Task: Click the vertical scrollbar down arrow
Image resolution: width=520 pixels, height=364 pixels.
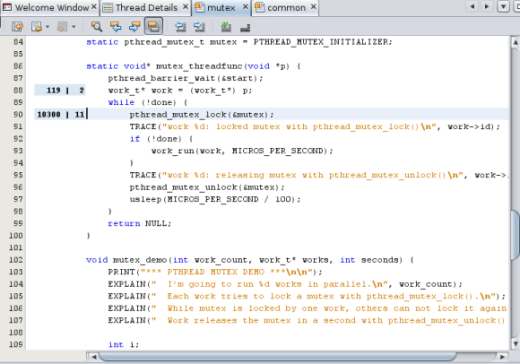Action: (515, 343)
